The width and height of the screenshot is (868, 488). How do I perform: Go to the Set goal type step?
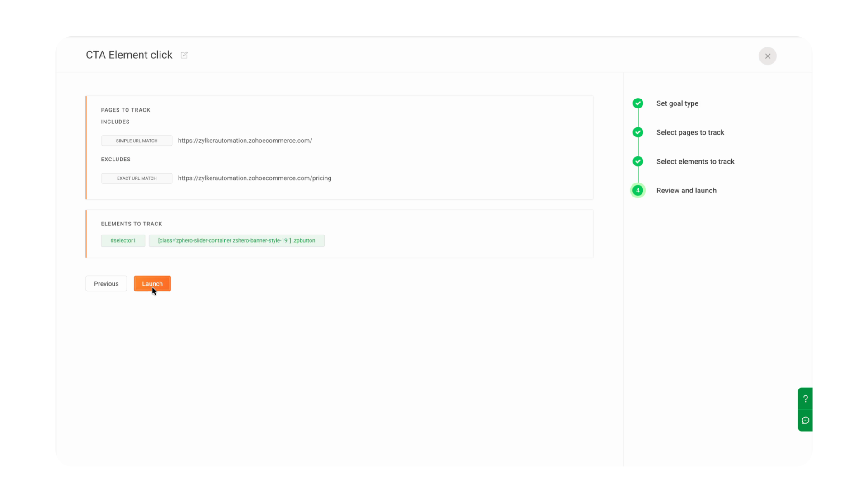pyautogui.click(x=677, y=103)
